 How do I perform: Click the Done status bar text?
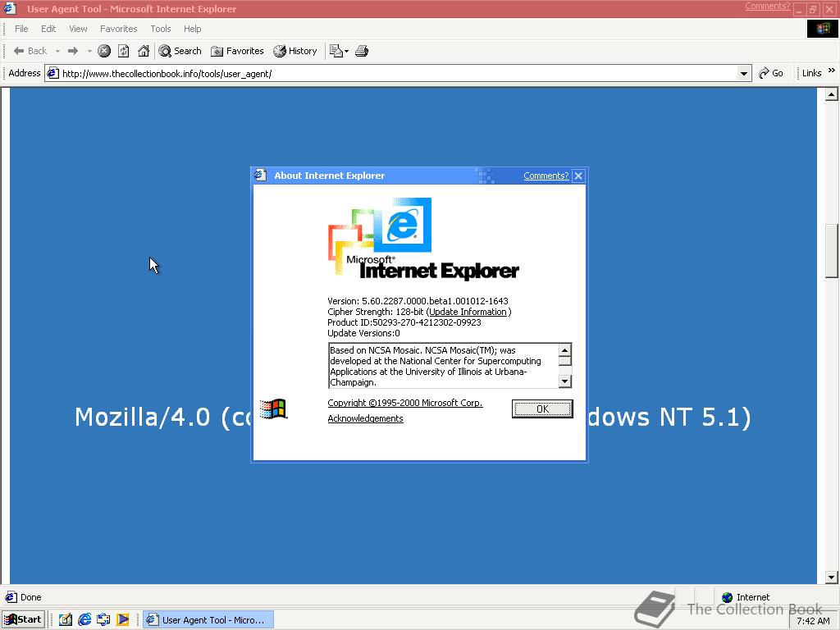pyautogui.click(x=30, y=597)
